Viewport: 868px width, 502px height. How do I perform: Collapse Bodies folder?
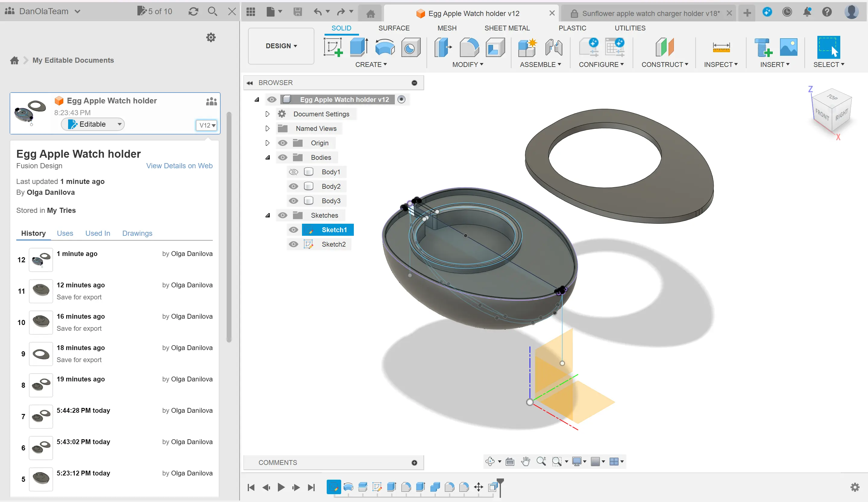(267, 157)
